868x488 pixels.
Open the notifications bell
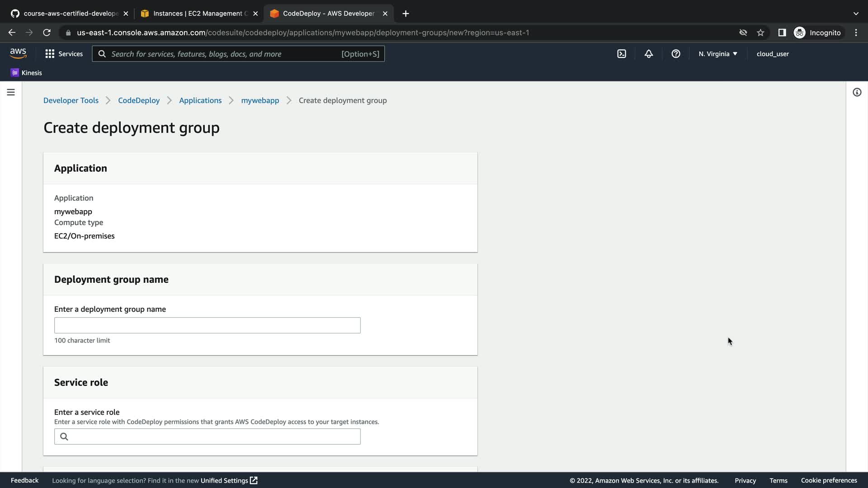pos(649,54)
